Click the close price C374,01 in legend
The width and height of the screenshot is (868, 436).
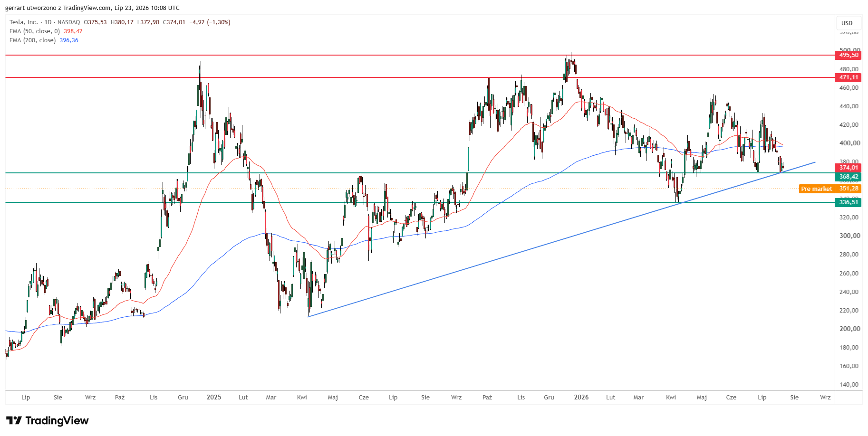click(174, 22)
